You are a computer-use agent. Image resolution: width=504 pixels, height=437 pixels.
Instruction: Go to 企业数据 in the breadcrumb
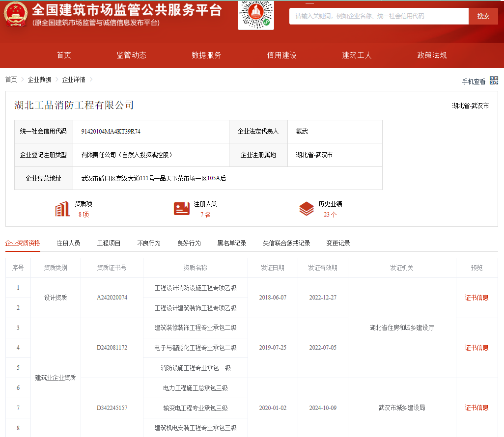point(39,80)
